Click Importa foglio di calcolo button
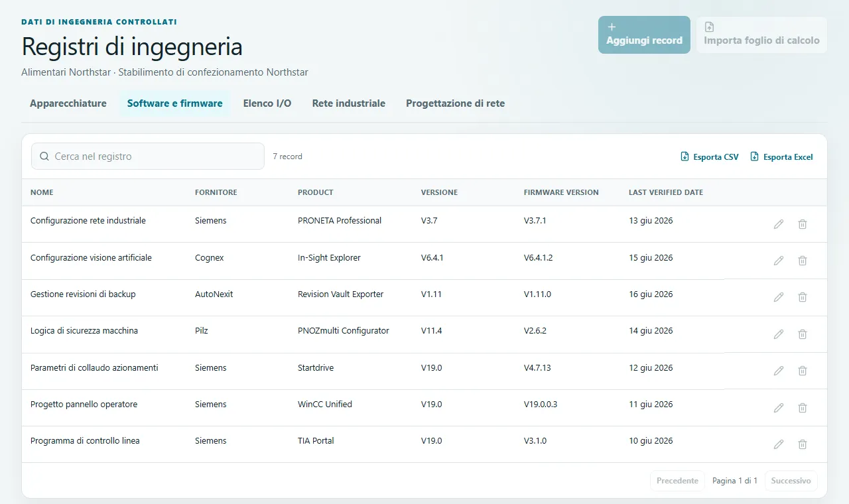This screenshot has height=504, width=849. click(761, 34)
